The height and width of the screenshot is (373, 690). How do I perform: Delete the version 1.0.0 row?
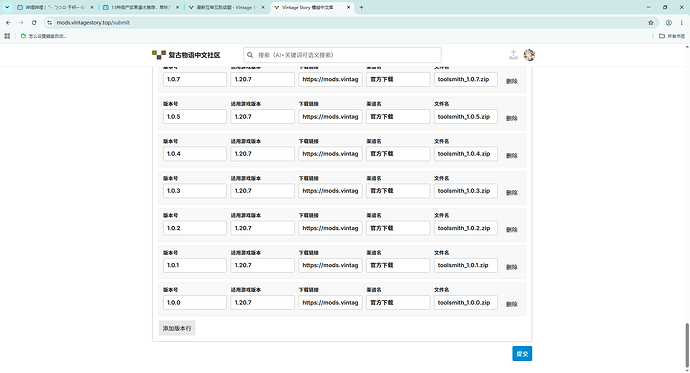[x=511, y=304]
